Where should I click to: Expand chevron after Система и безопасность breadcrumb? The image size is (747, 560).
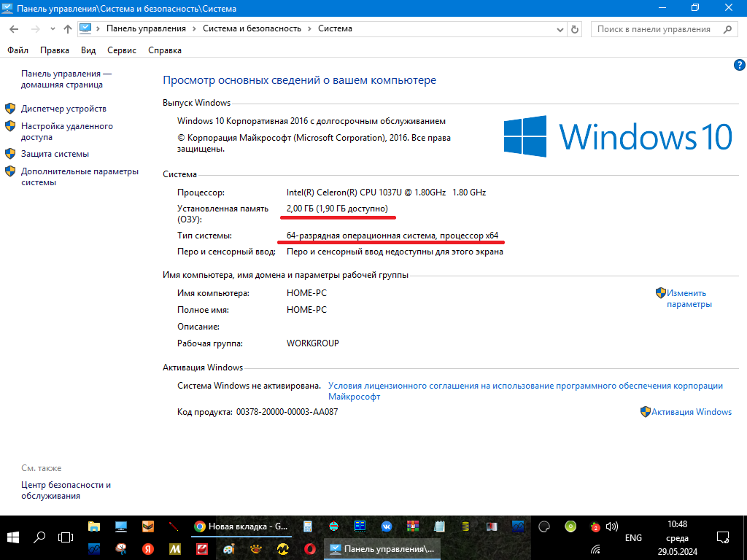309,29
